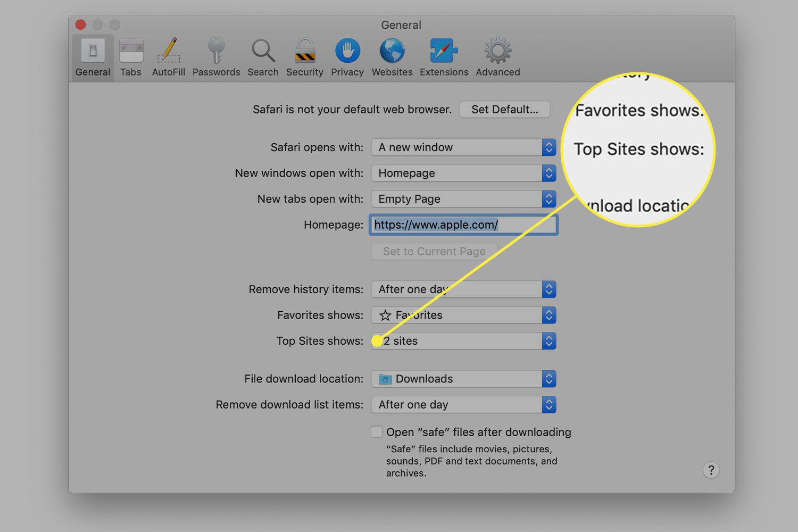Open the General preferences pane
The width and height of the screenshot is (798, 532).
tap(93, 57)
